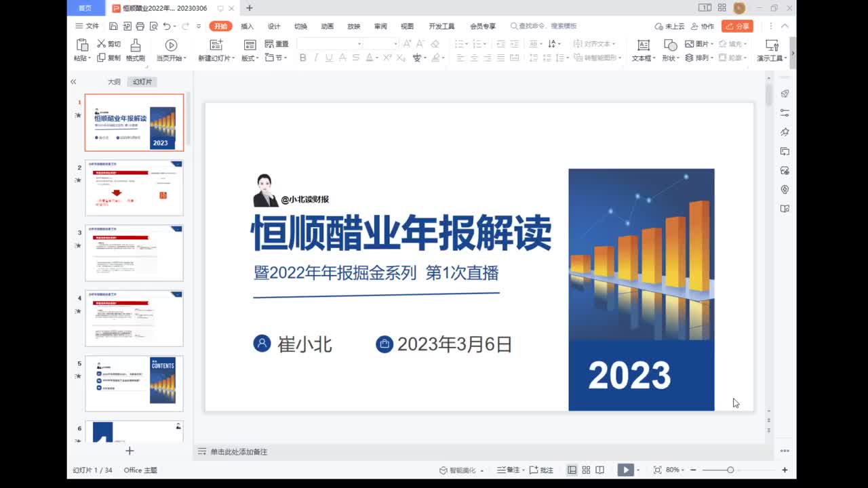The height and width of the screenshot is (488, 868).
Task: Open the Developer Tools (开发工具) tab
Action: [441, 26]
